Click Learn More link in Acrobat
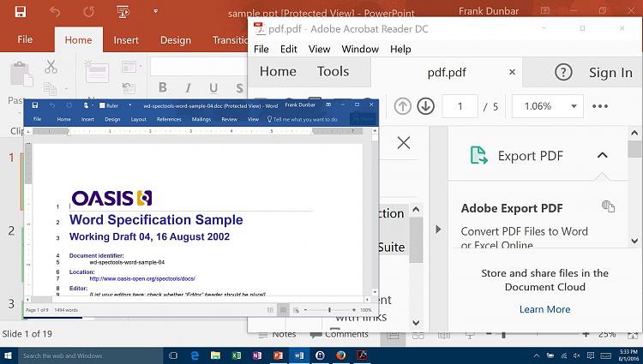 tap(544, 309)
